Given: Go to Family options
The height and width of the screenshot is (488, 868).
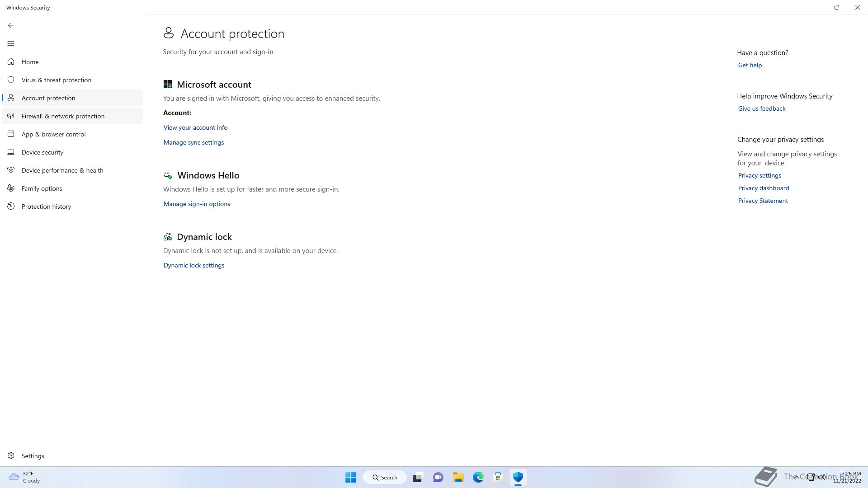Looking at the screenshot, I should coord(72,188).
